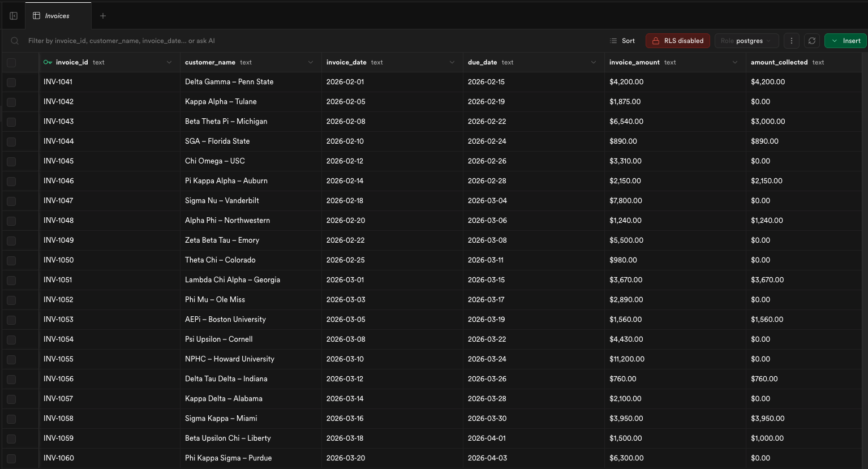Toggle the select-all rows checkbox in header
The image size is (868, 469).
(11, 62)
